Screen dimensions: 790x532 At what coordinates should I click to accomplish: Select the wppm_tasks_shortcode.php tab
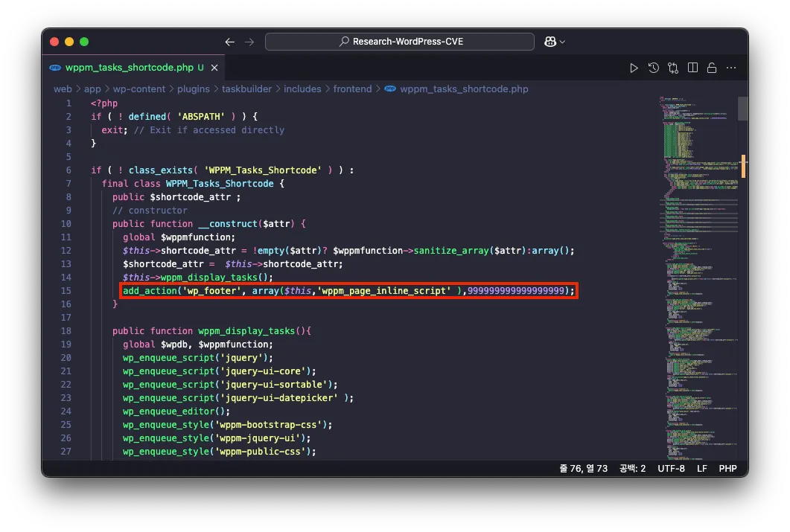[129, 68]
